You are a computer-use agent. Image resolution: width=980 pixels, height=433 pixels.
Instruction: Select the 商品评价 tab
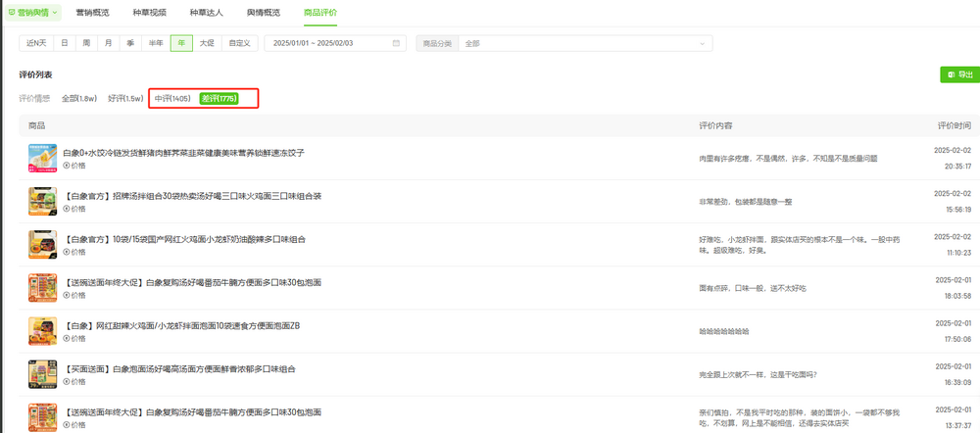[320, 12]
